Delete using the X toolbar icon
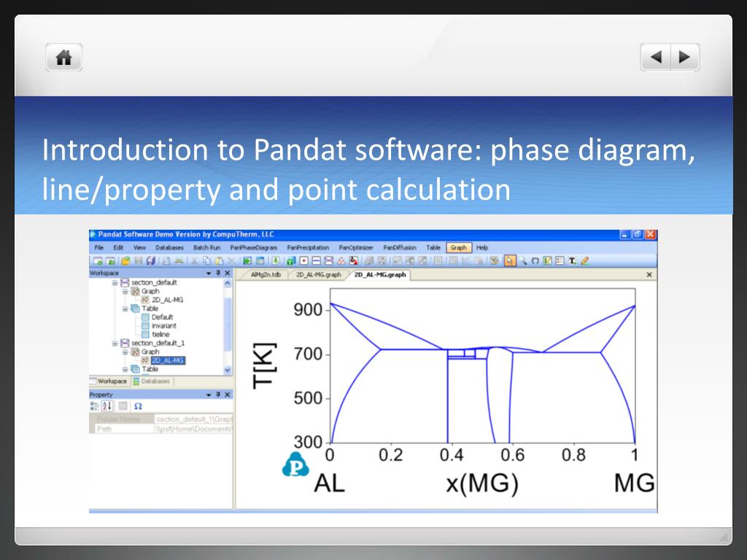This screenshot has height=560, width=747. tap(231, 260)
